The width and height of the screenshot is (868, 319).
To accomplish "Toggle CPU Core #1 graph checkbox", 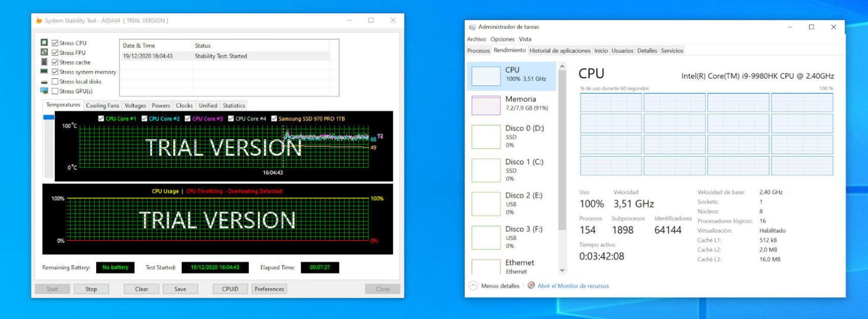I will (x=101, y=119).
